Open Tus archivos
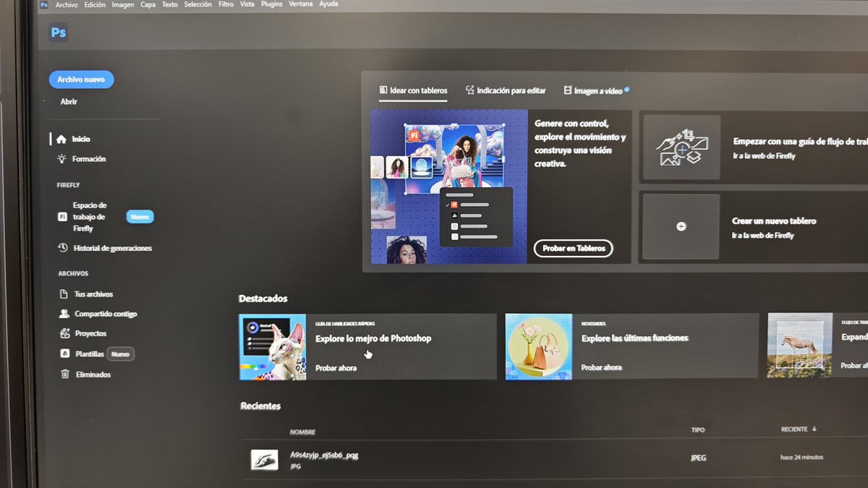Screen dimensions: 868x488 [x=86, y=294]
